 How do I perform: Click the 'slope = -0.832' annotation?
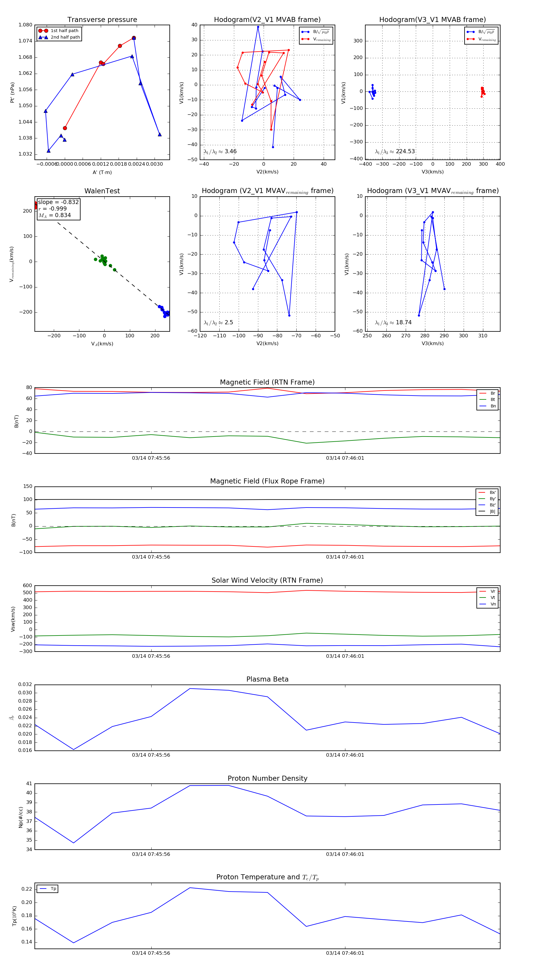[58, 202]
